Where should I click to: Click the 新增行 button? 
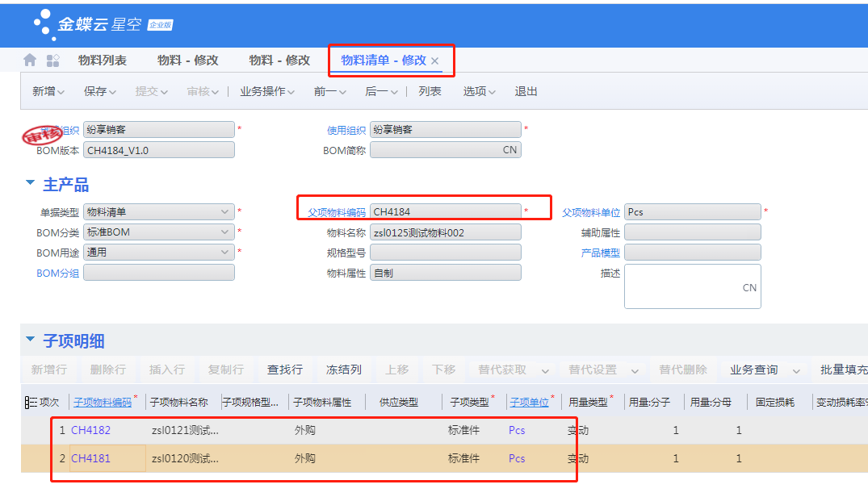point(49,370)
